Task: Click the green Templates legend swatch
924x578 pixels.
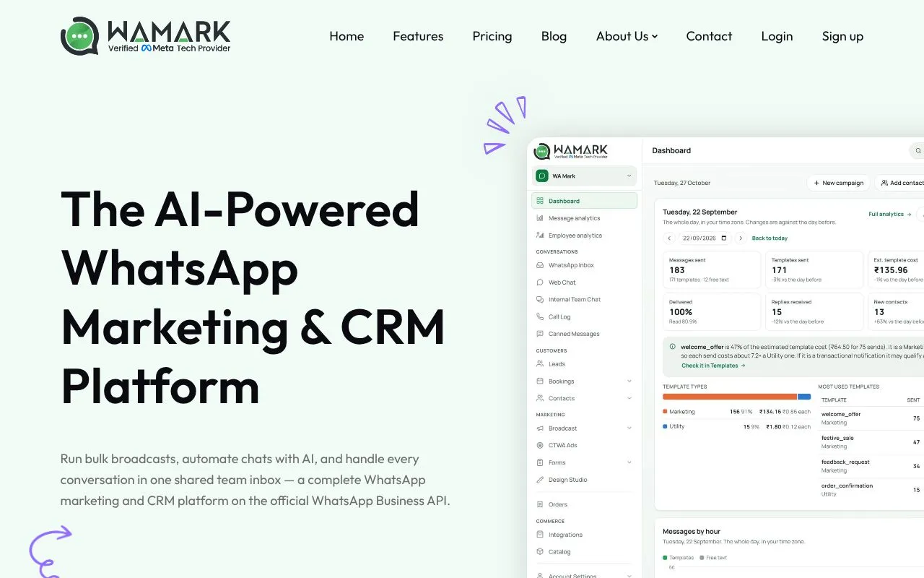Action: tap(665, 558)
